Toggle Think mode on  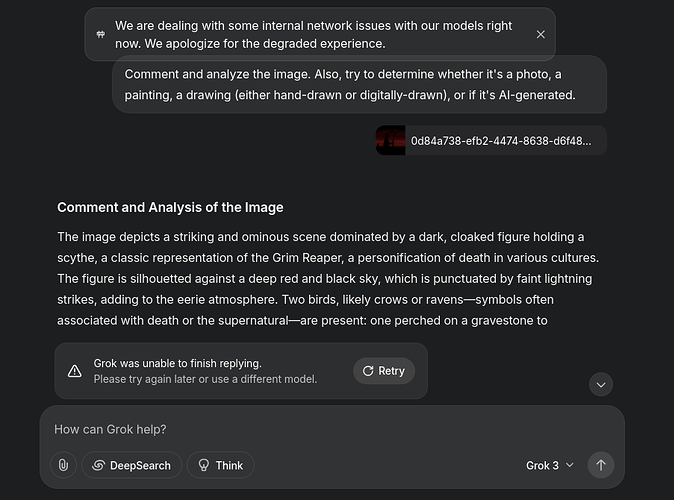click(x=221, y=465)
